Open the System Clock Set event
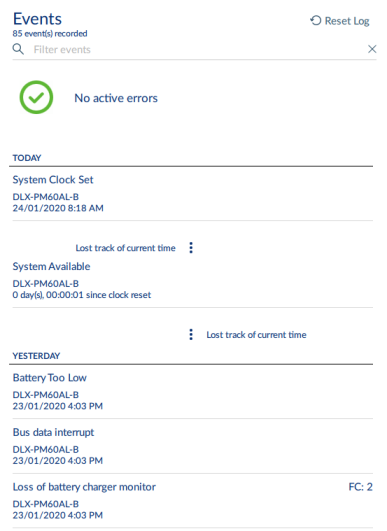The width and height of the screenshot is (387, 531). click(193, 193)
